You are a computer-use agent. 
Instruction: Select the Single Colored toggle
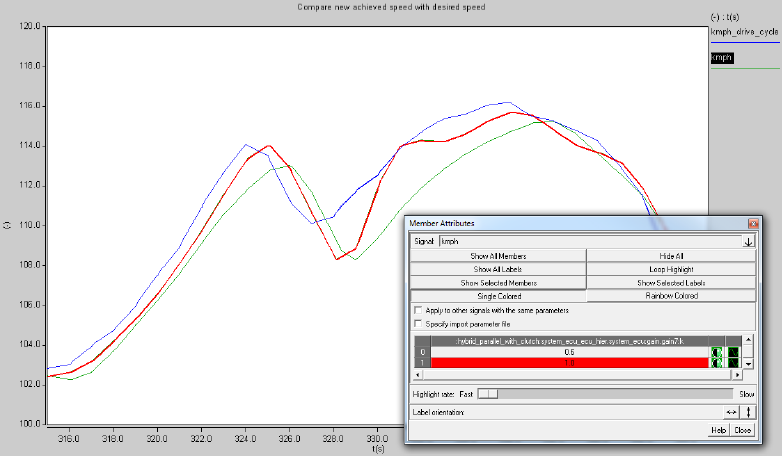tap(498, 296)
